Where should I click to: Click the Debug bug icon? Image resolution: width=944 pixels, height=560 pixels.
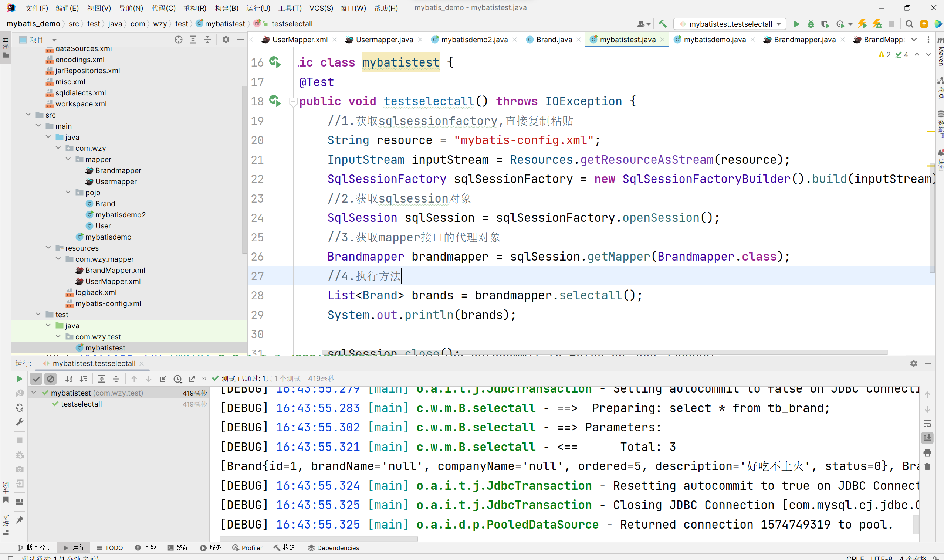[x=811, y=24]
